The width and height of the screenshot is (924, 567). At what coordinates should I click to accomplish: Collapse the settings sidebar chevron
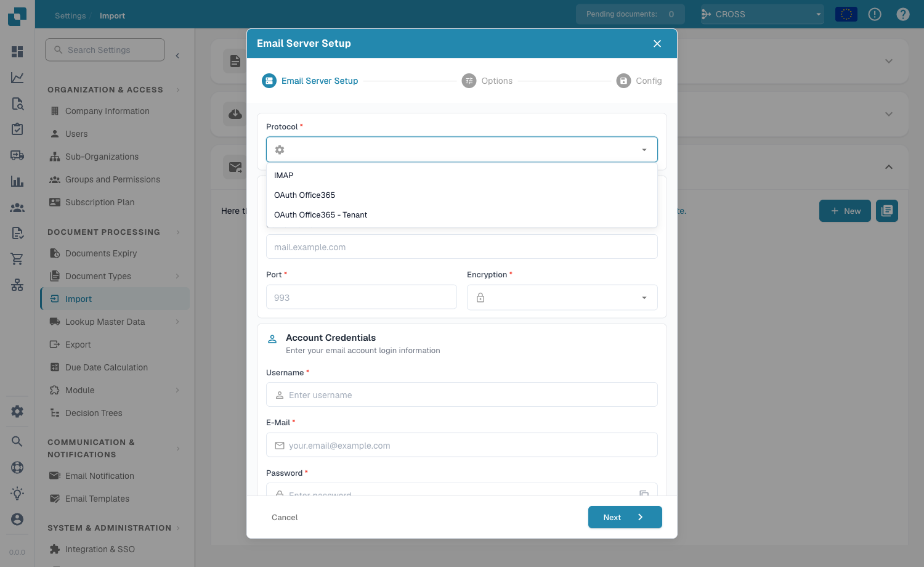pyautogui.click(x=177, y=55)
